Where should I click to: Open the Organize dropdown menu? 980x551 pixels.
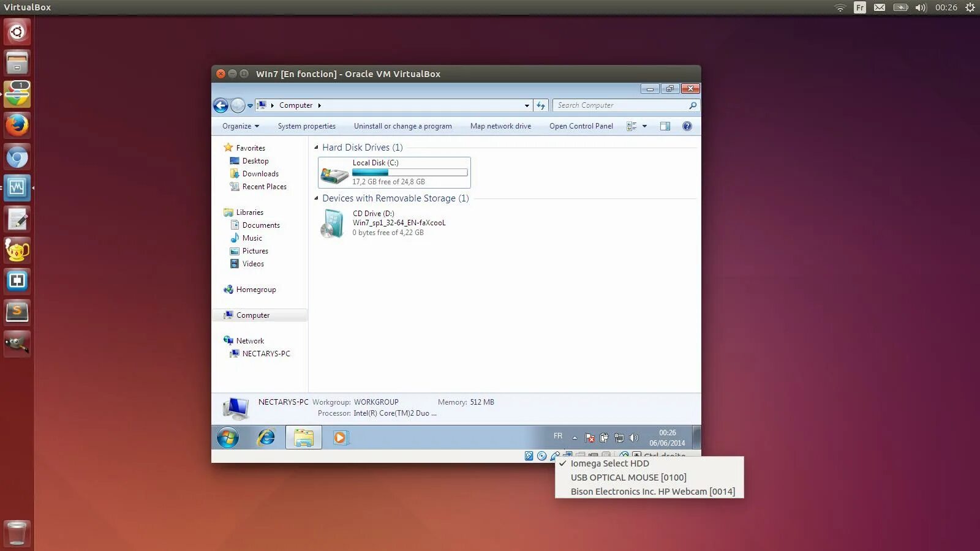239,126
